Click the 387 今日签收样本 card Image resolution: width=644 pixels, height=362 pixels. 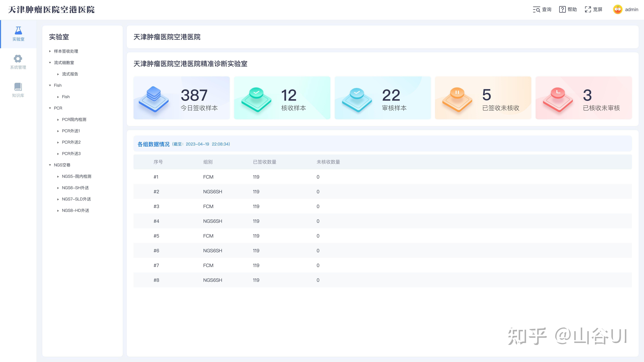coord(181,98)
